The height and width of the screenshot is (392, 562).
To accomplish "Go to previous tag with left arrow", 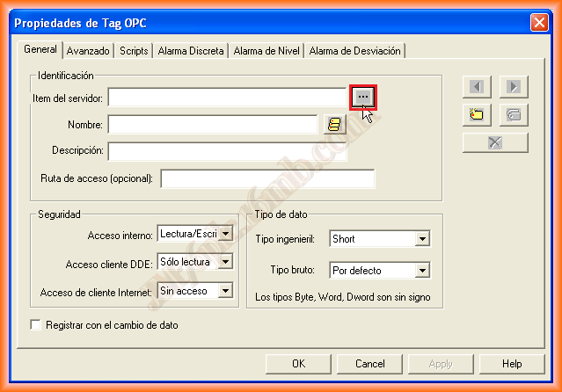I will pyautogui.click(x=477, y=86).
